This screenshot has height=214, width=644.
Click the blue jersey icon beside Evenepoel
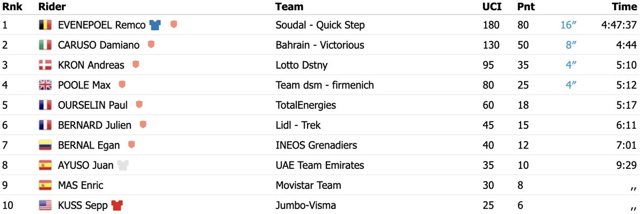155,25
